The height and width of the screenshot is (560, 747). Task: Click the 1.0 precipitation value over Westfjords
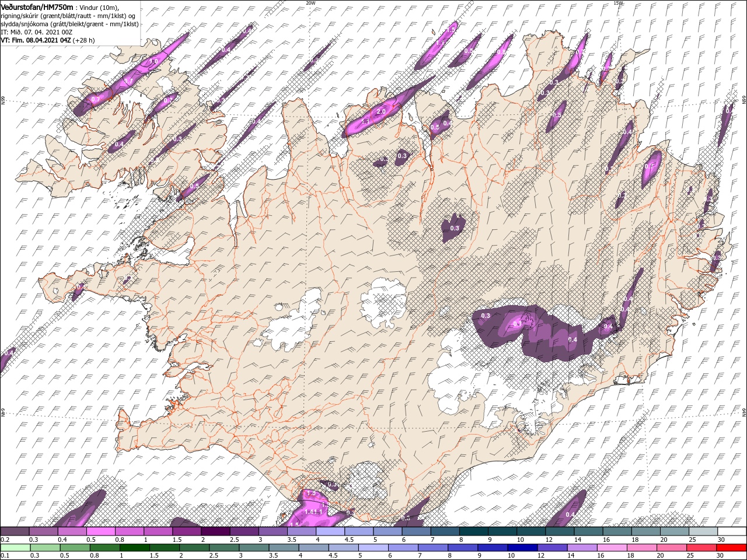pos(155,61)
